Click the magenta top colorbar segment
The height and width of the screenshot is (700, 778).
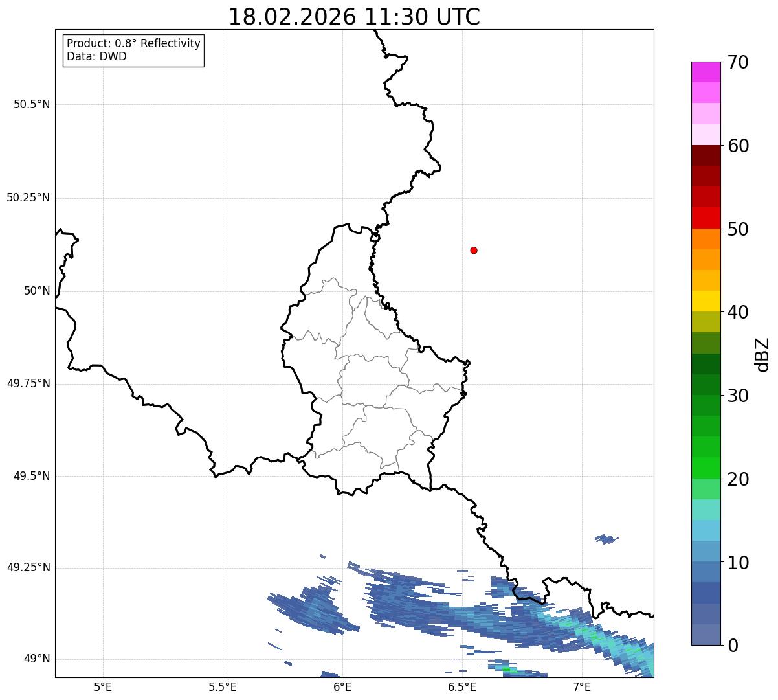pyautogui.click(x=706, y=72)
